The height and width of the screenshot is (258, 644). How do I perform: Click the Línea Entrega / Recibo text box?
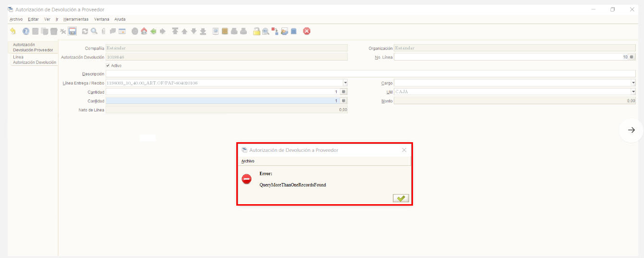(224, 83)
